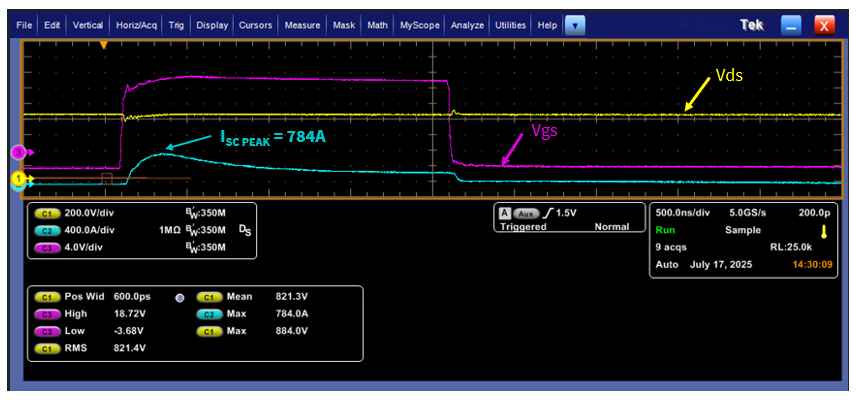Click the 200.0V/div scale readout
The height and width of the screenshot is (400, 859).
click(89, 213)
